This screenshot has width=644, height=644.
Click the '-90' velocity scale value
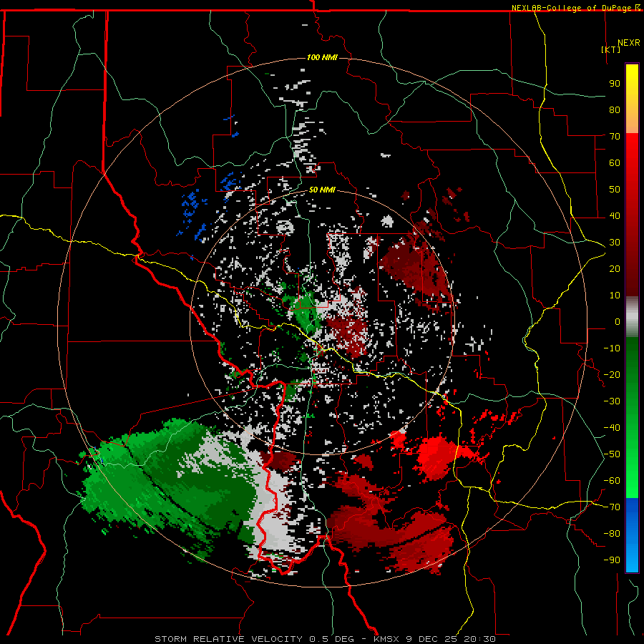click(x=612, y=560)
